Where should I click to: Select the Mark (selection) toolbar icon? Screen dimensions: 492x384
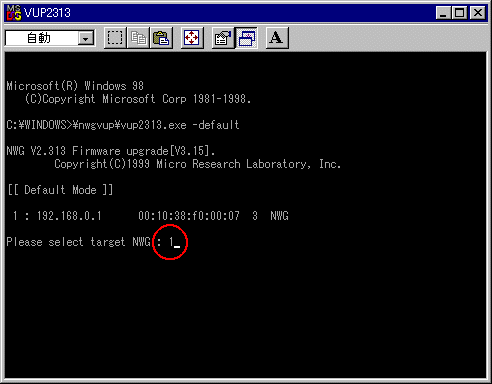pos(115,38)
